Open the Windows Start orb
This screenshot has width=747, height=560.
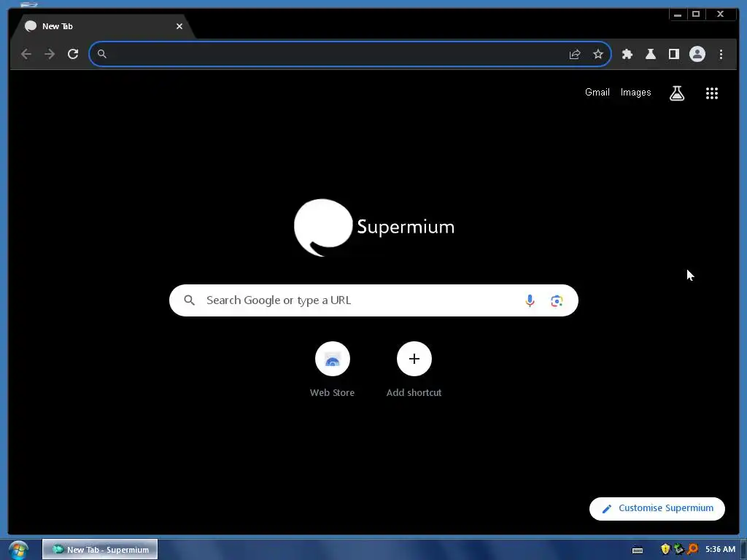point(18,550)
